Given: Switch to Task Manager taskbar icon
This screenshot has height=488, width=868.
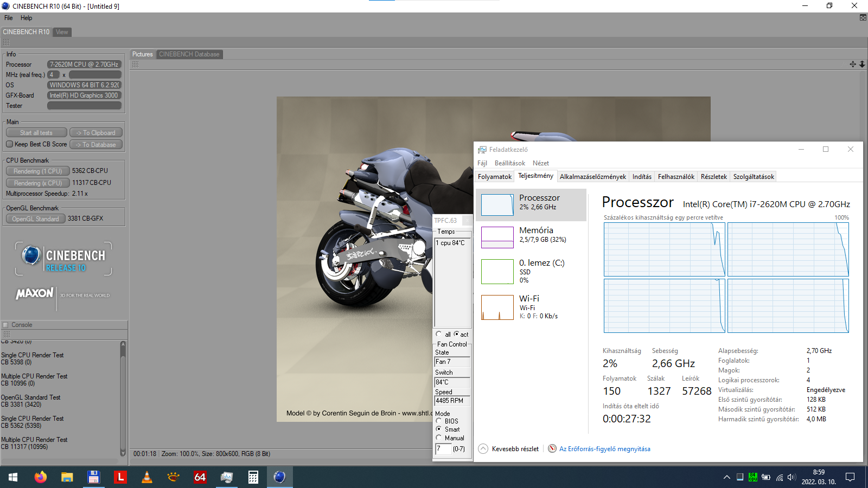Looking at the screenshot, I should [226, 477].
